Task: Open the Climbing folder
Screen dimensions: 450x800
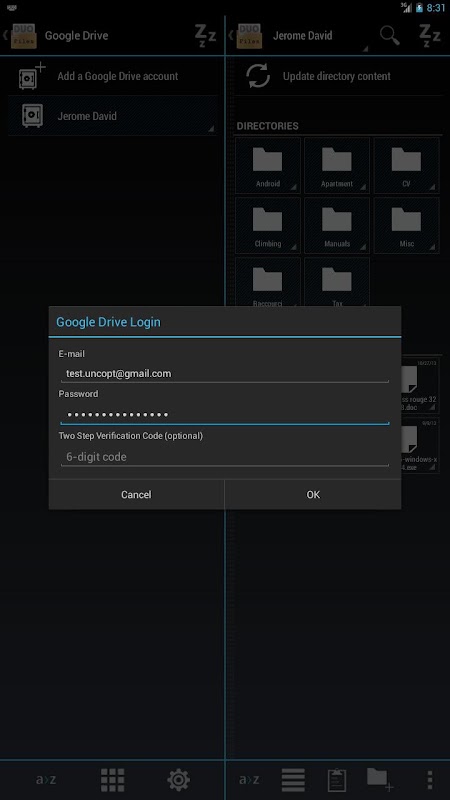Action: pyautogui.click(x=268, y=226)
